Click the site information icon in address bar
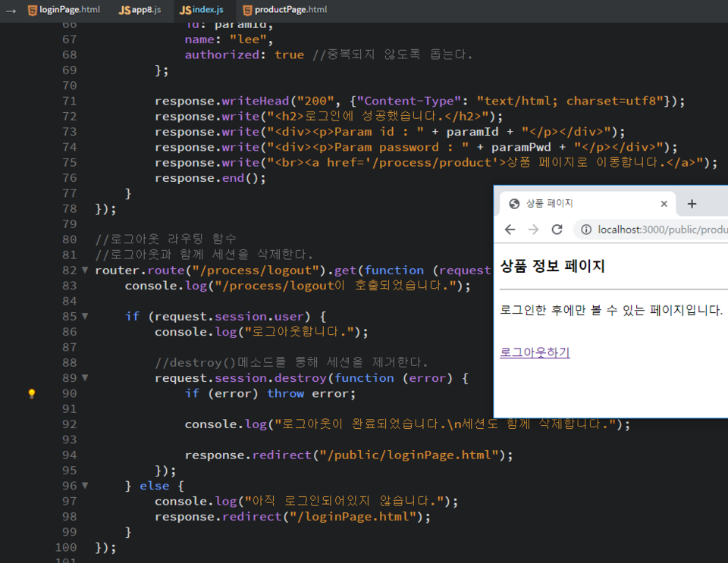 click(586, 230)
